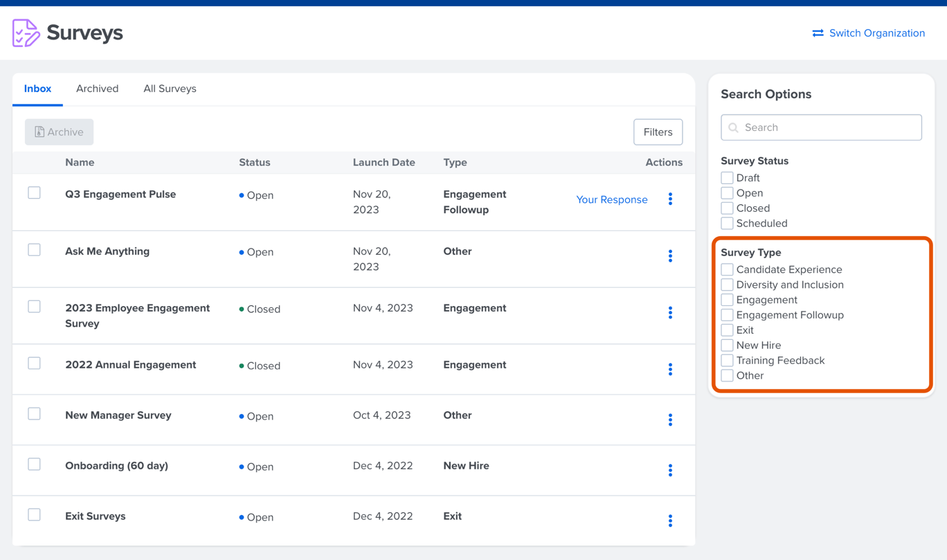
Task: Click kebab icon for 2023 Employee Engagement Survey
Action: tap(670, 313)
